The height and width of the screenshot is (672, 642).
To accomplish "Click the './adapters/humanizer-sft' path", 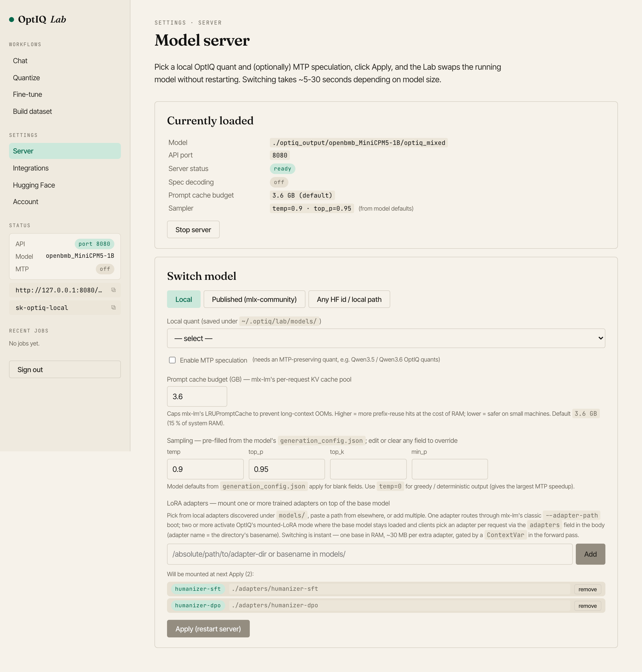I will tap(275, 589).
